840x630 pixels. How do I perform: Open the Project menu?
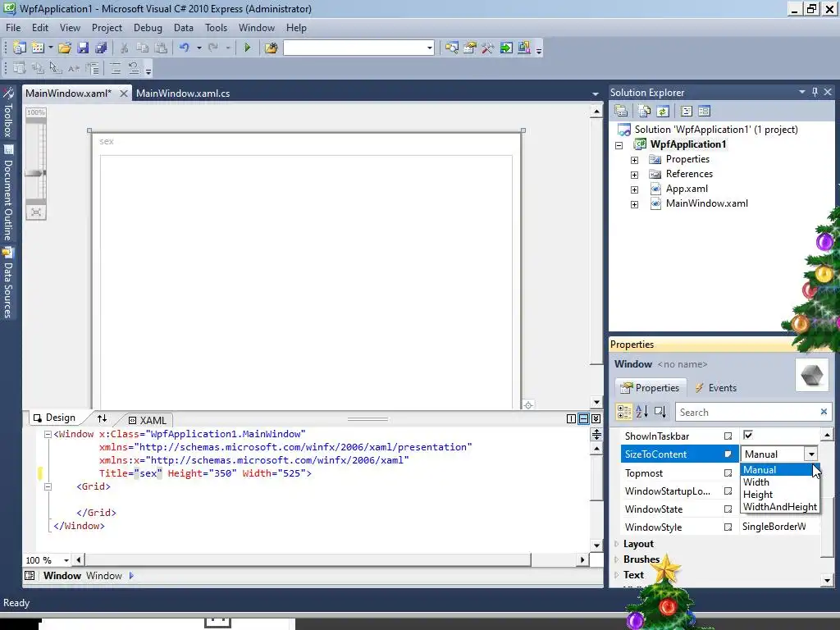tap(107, 28)
